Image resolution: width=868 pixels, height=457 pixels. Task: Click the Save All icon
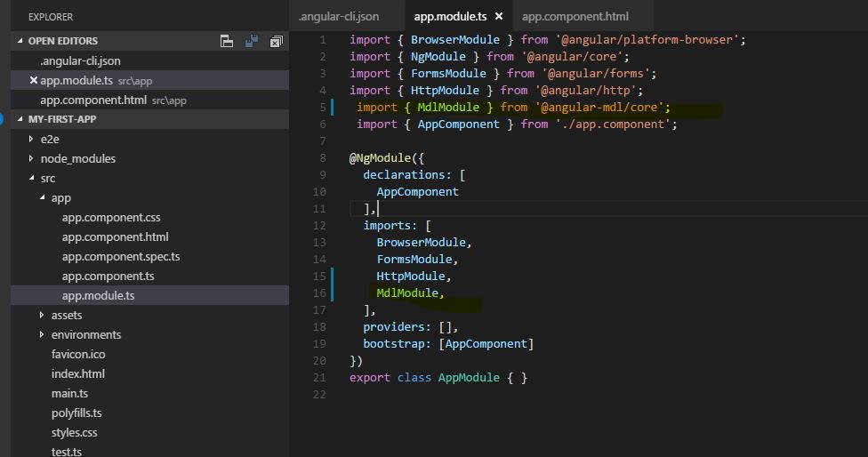[252, 41]
